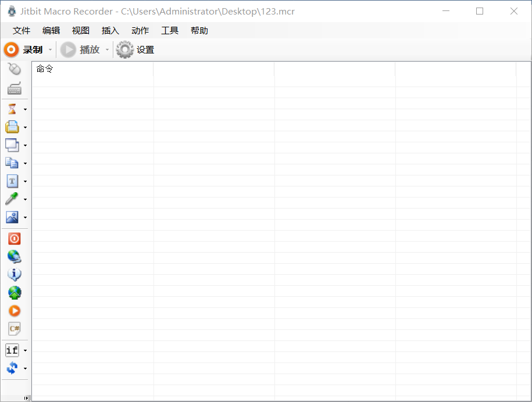Click the 播放 playback button
532x402 pixels.
[80, 50]
